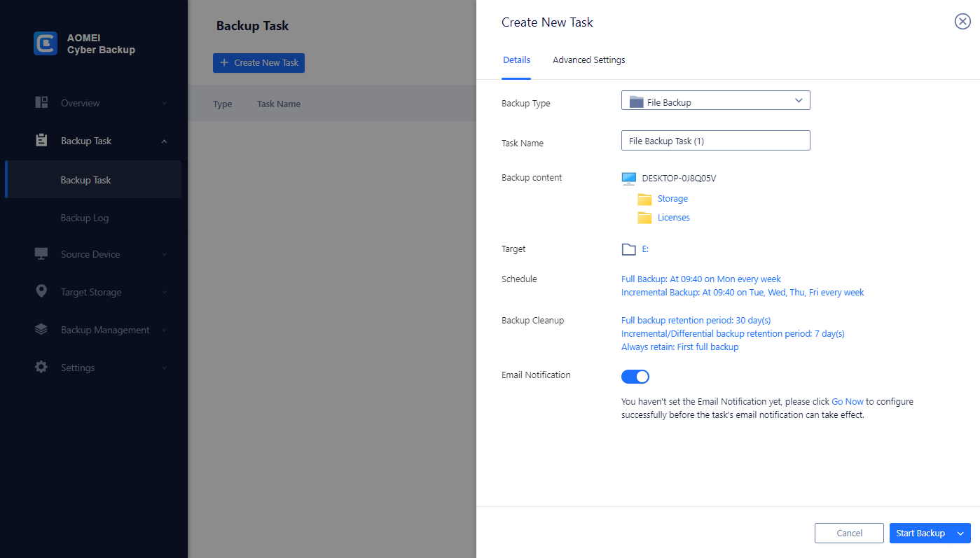Click the Backup Management layers icon
This screenshot has width=980, height=558.
pos(41,329)
